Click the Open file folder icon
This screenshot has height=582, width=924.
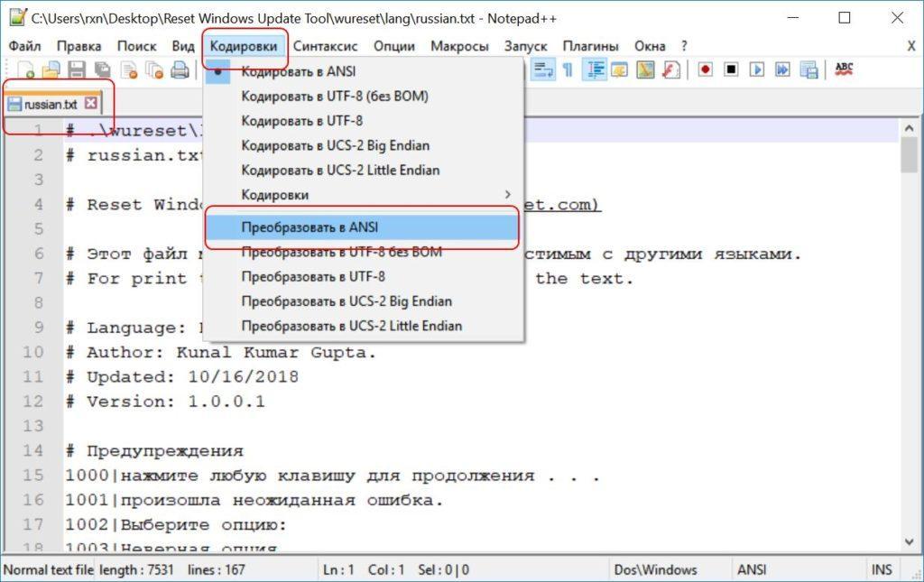point(51,70)
